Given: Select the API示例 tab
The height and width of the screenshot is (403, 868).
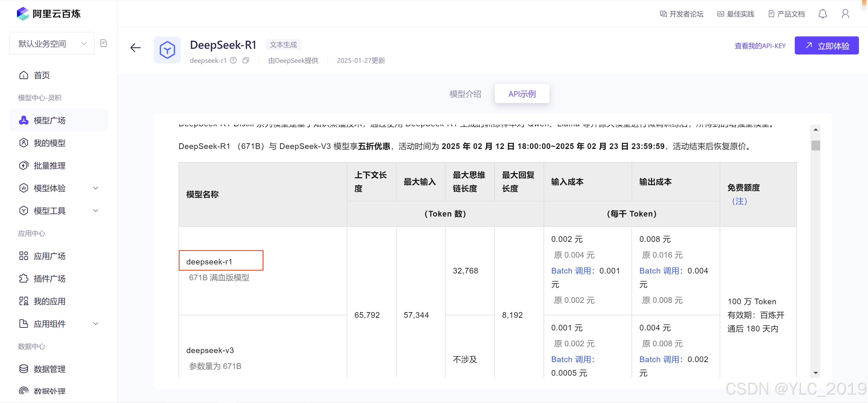Looking at the screenshot, I should tap(522, 94).
